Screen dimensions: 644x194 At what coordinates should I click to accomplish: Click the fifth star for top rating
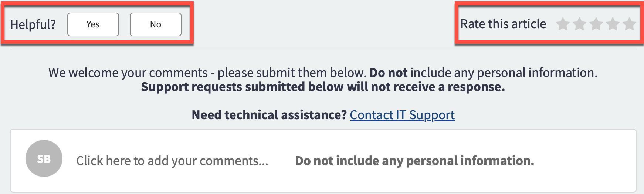coord(629,24)
